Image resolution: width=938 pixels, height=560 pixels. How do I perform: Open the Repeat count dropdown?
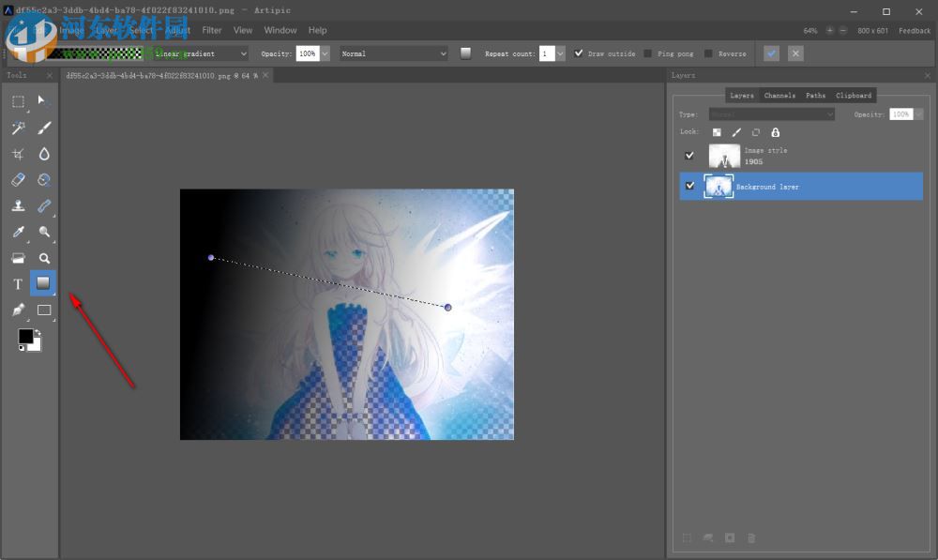(558, 53)
